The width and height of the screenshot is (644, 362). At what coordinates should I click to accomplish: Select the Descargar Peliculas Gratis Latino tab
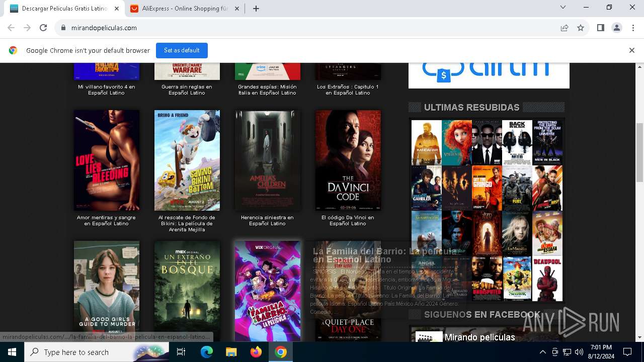pyautogui.click(x=64, y=9)
